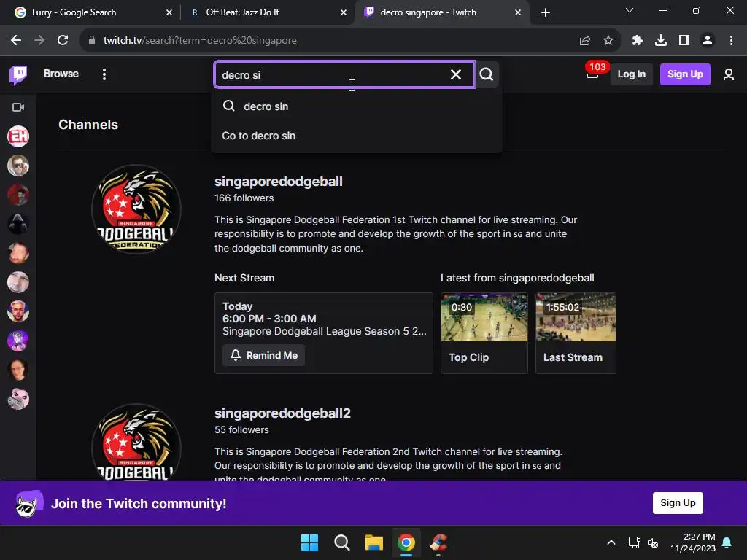Open the purple character sidebar channel avatar
Screen dimensions: 747x560
18,341
